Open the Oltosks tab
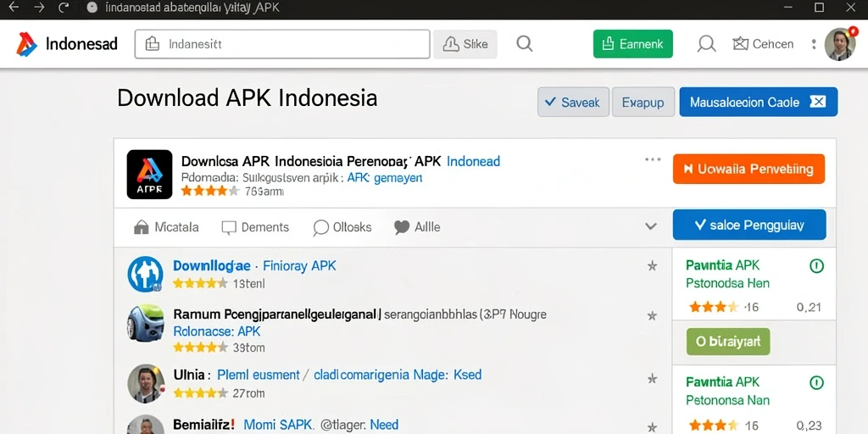The width and height of the screenshot is (868, 434). click(x=342, y=227)
